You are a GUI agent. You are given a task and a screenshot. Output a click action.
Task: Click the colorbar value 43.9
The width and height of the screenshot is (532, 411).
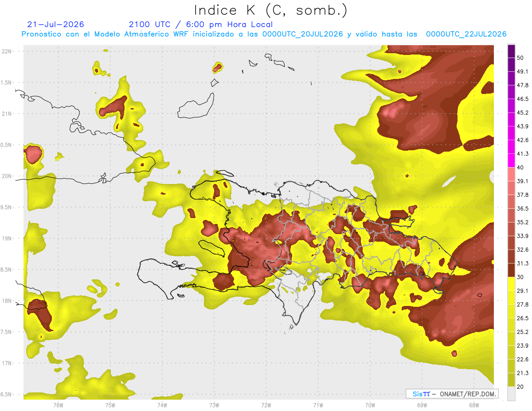coord(523,126)
